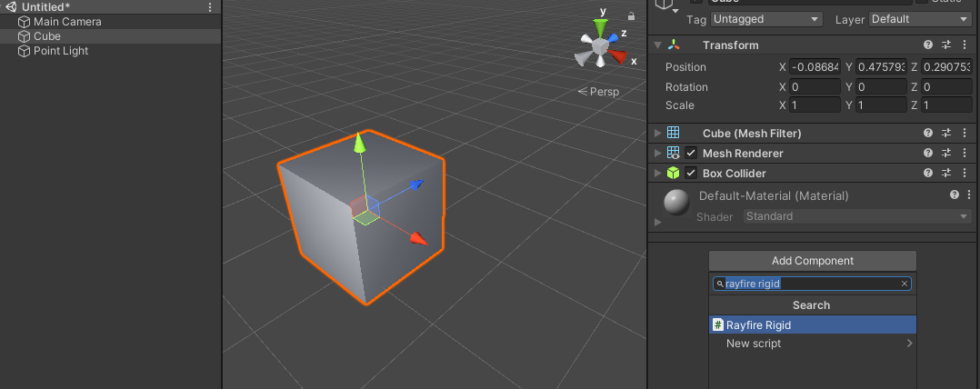980x389 pixels.
Task: Click the Scale Z field
Action: click(947, 105)
